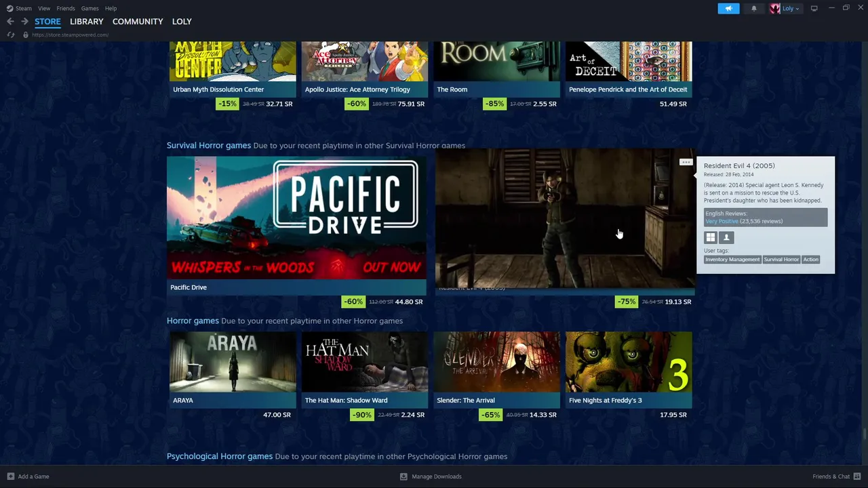This screenshot has height=488, width=868.
Task: Click Add a Game button
Action: tap(28, 476)
